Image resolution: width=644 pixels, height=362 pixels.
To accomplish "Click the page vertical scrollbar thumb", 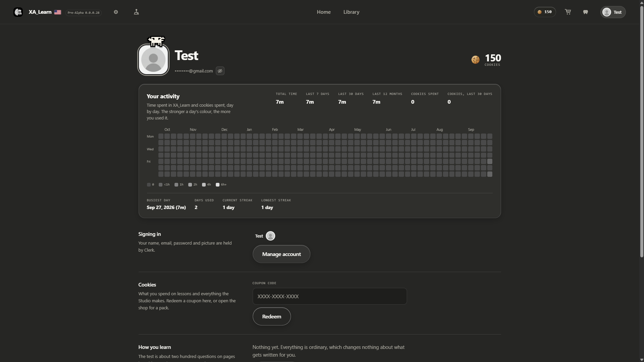I will pyautogui.click(x=642, y=131).
